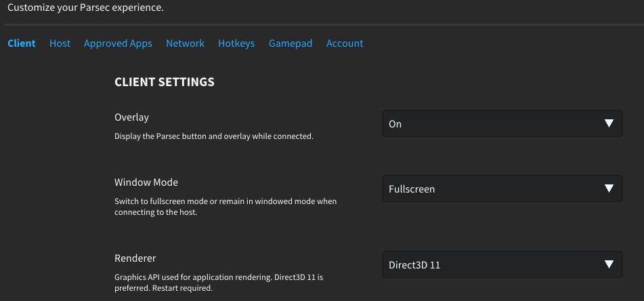
Task: Open the Host settings tab
Action: pos(60,43)
